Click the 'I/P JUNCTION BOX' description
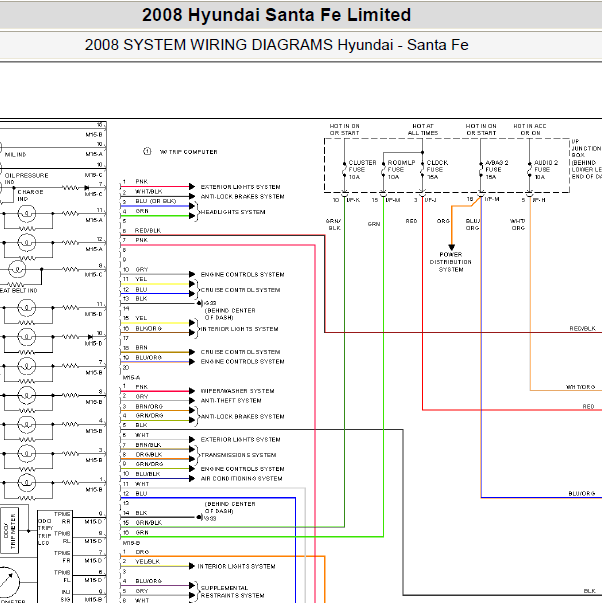The height and width of the screenshot is (603, 602). click(x=586, y=159)
